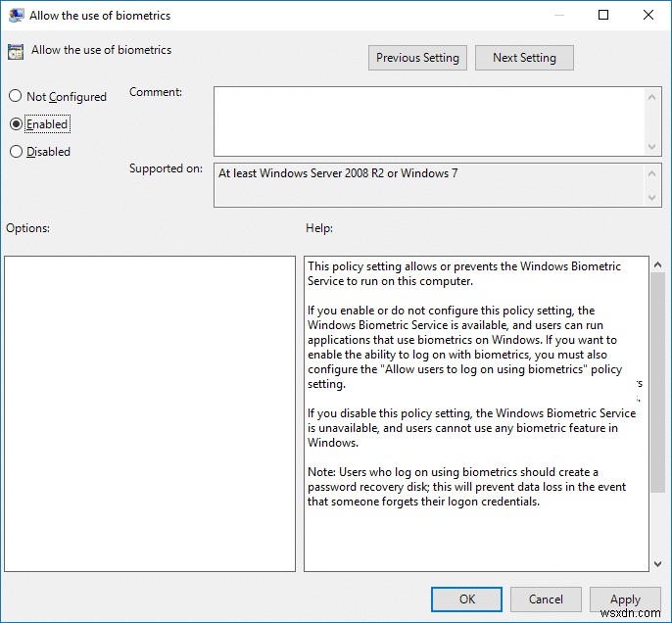The width and height of the screenshot is (672, 623).
Task: Click the empty Options pane
Action: tap(150, 413)
